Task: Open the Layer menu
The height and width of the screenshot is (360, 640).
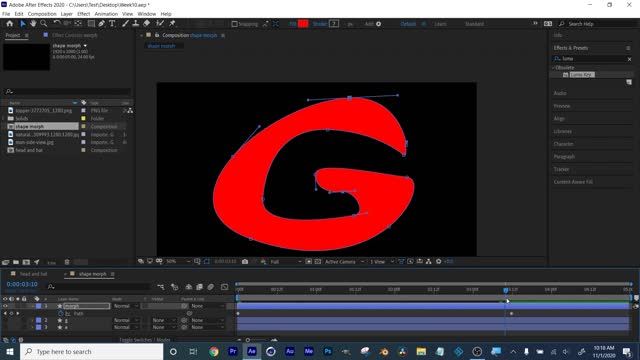Action: [67, 14]
